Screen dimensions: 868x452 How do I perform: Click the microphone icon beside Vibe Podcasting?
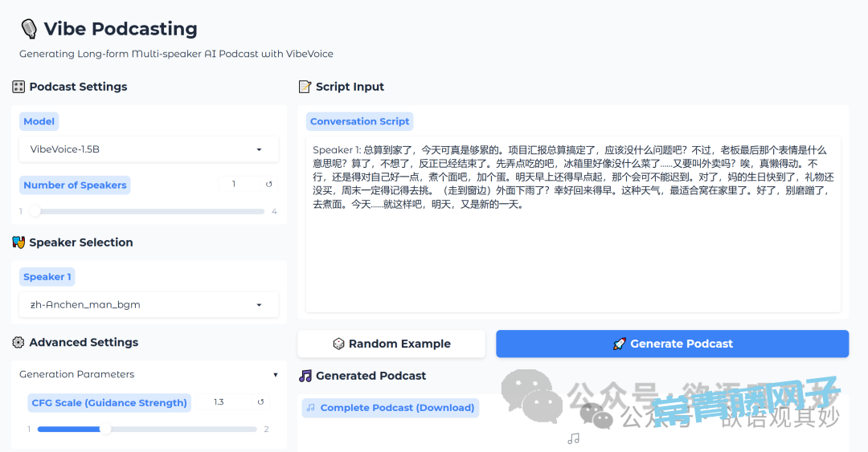(29, 29)
